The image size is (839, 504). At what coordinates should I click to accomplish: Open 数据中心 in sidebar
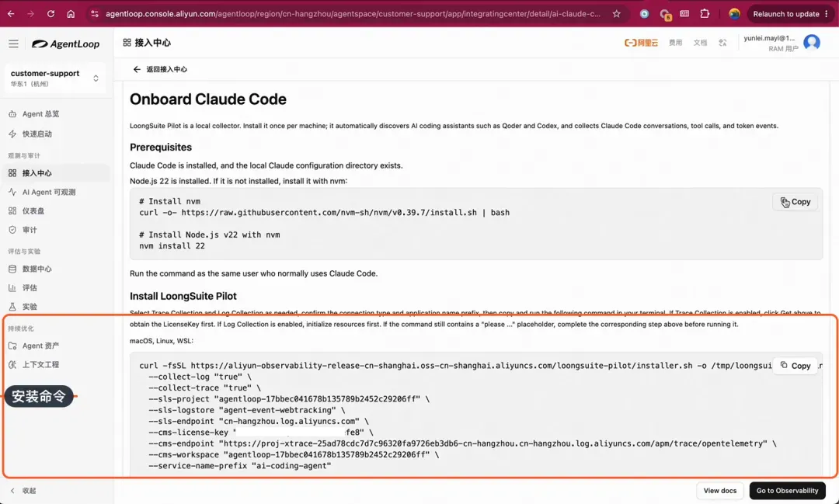pyautogui.click(x=30, y=269)
